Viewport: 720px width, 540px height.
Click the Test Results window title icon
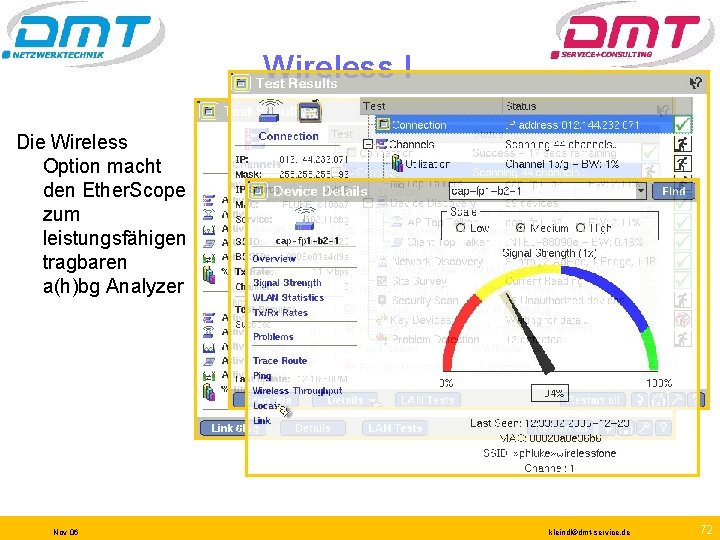pyautogui.click(x=241, y=83)
